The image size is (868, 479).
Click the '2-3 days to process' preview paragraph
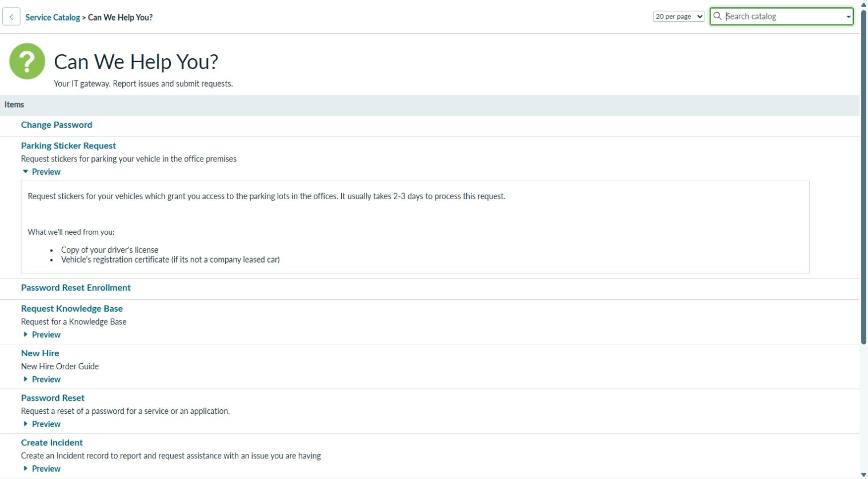point(266,196)
